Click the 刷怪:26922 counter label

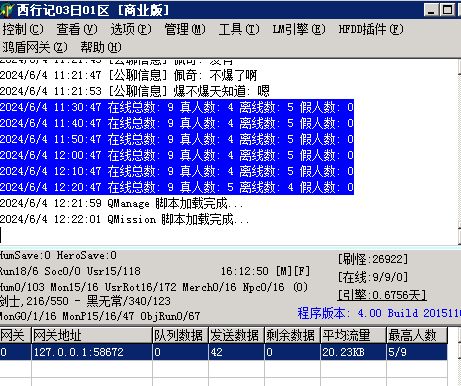[373, 259]
